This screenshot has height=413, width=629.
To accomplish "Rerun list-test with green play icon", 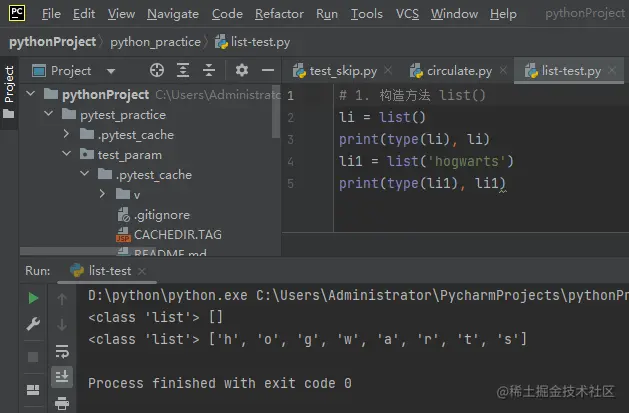I will pos(33,298).
